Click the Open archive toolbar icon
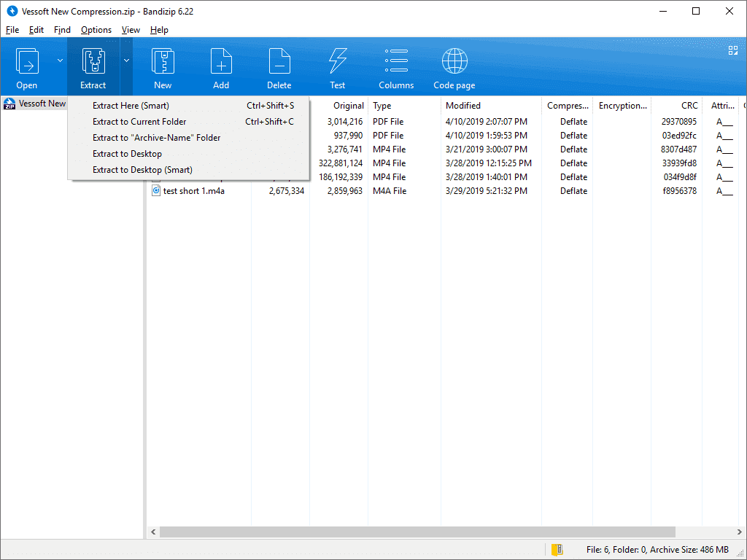This screenshot has height=560, width=747. click(x=27, y=61)
